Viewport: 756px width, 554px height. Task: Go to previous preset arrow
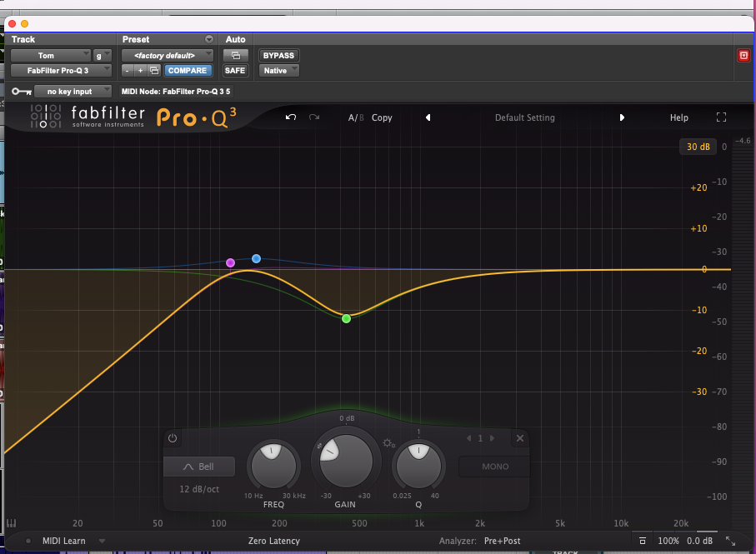428,117
